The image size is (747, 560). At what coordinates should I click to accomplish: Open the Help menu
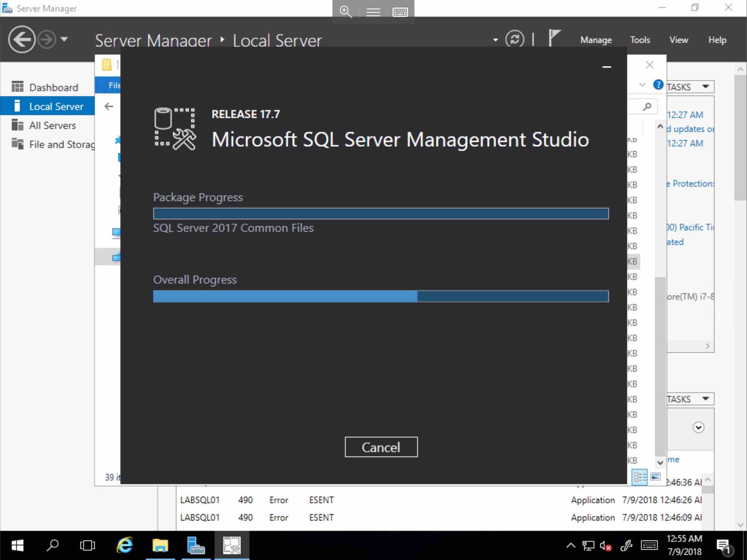pos(717,40)
